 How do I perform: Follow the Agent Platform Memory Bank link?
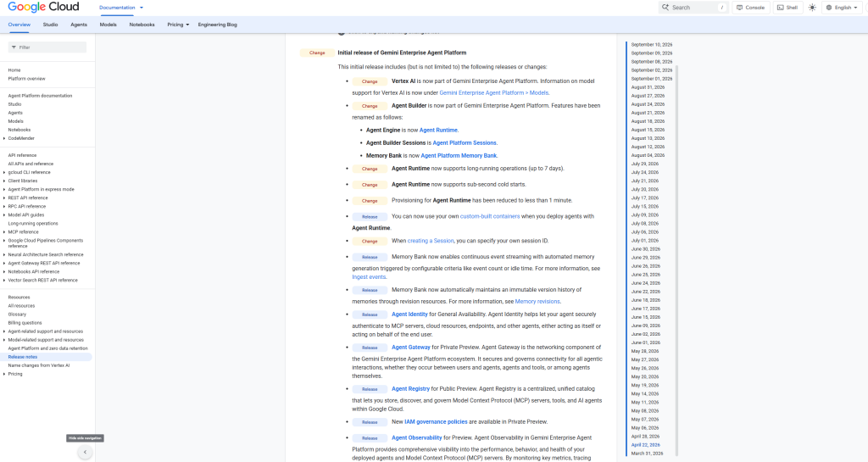coord(459,155)
